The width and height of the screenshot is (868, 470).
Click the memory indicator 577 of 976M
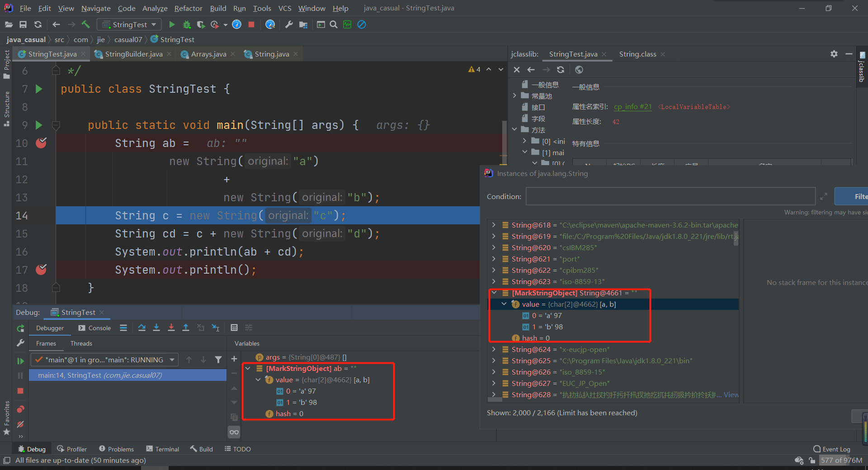coord(842,460)
